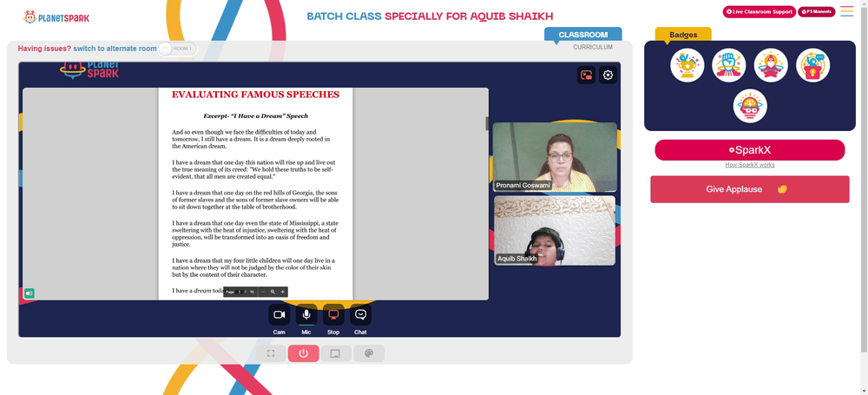Mute the microphone with Mic button
The image size is (868, 395).
click(306, 314)
